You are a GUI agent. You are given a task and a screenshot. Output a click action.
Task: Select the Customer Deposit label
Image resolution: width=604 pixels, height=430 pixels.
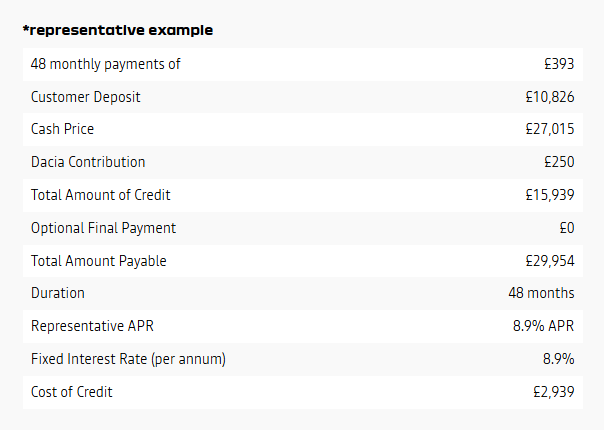coord(86,97)
